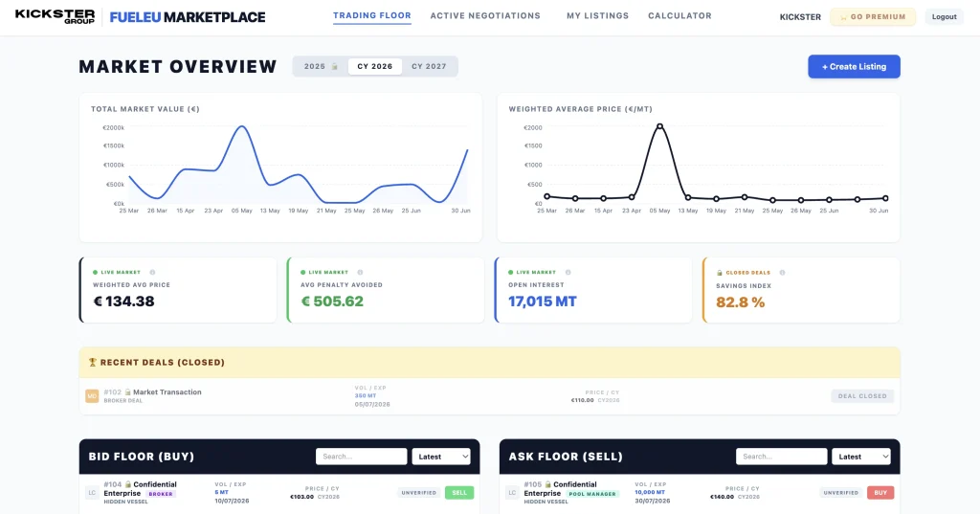Click the LC avatar icon on bid listing #104
This screenshot has height=514, width=980.
click(x=92, y=493)
